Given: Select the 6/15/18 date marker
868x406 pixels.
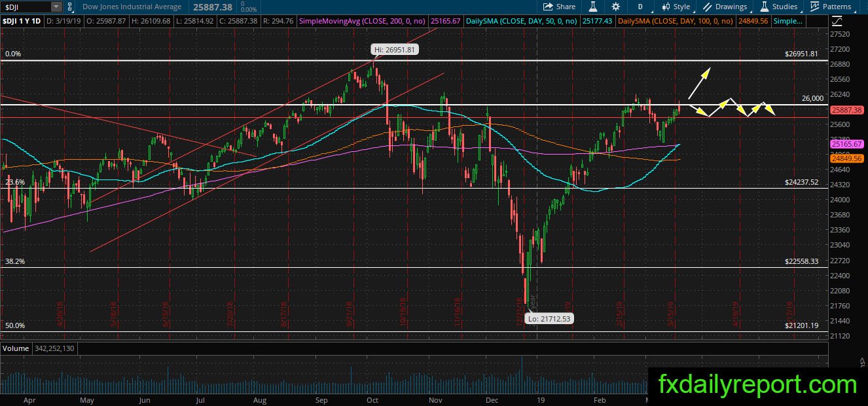Looking at the screenshot, I should (167, 314).
